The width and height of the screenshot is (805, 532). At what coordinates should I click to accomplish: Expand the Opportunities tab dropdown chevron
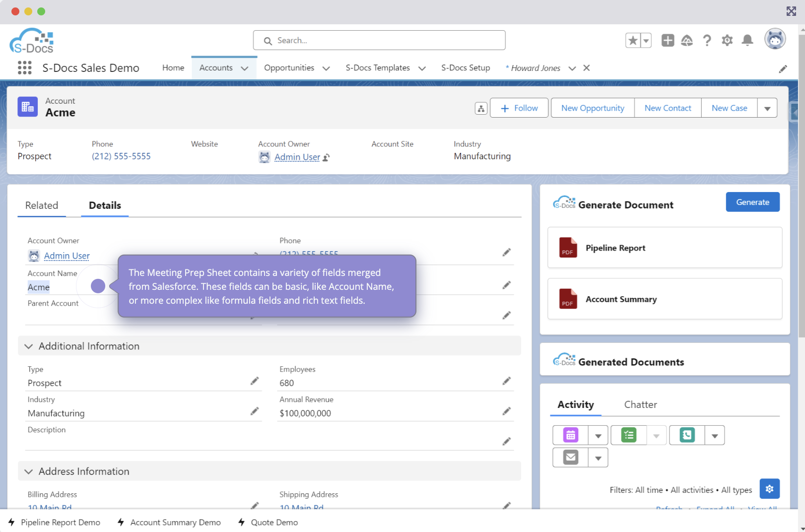pos(326,68)
